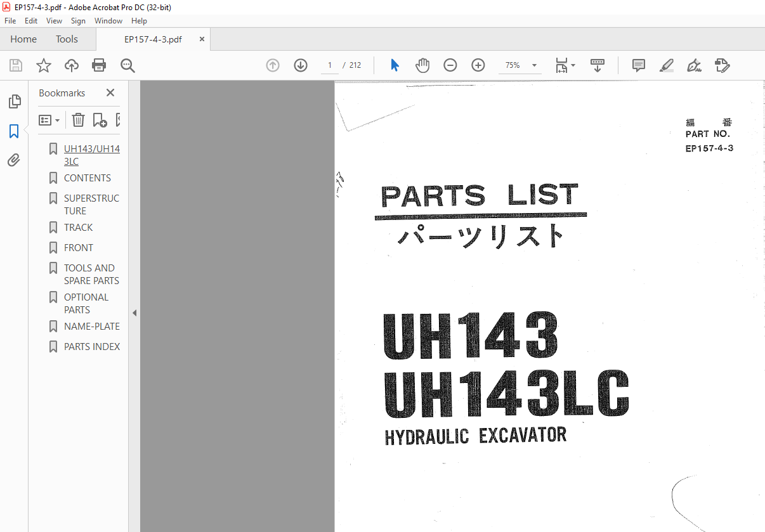Screen dimensions: 765x532
Task: Click bookmark icon beside TRACK
Action: click(53, 228)
